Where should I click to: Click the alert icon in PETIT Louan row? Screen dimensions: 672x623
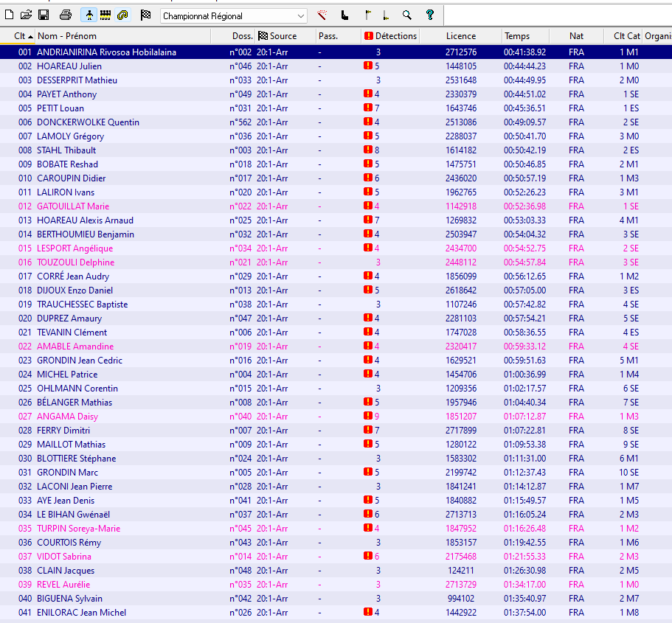tap(367, 108)
